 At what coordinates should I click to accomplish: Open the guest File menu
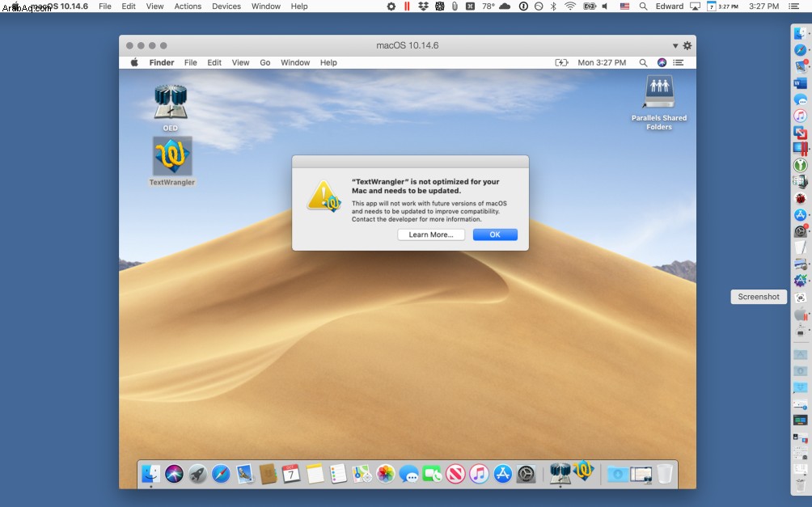(191, 62)
